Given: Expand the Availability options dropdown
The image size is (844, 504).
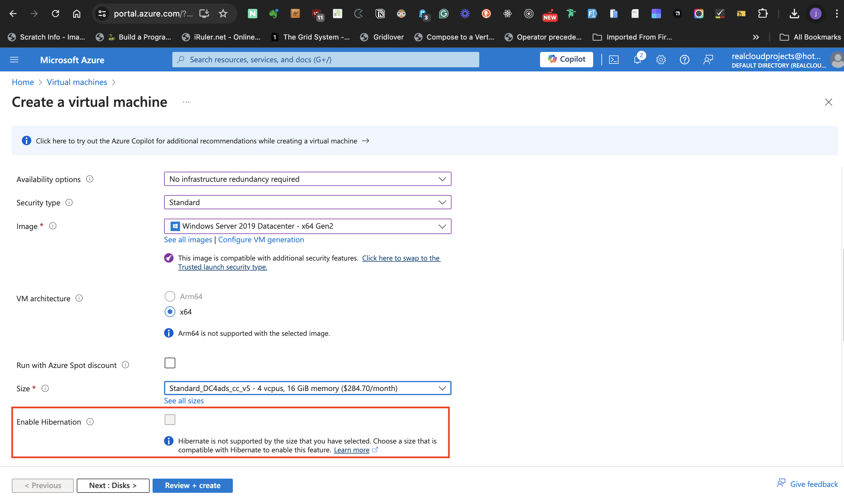Looking at the screenshot, I should pos(307,179).
